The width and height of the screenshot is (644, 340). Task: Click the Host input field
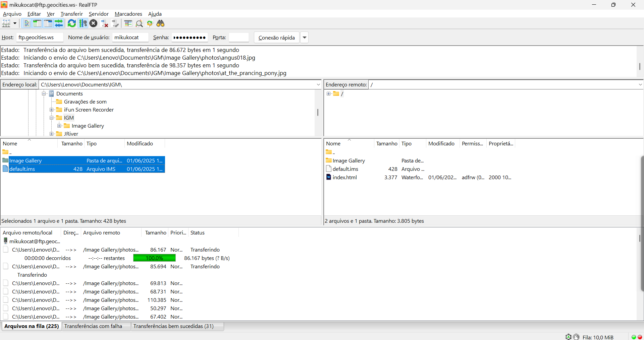pyautogui.click(x=40, y=38)
